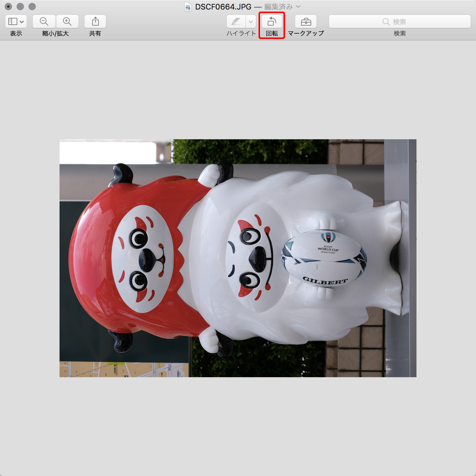
Task: Click the rotated mascot photo
Action: pos(238,258)
